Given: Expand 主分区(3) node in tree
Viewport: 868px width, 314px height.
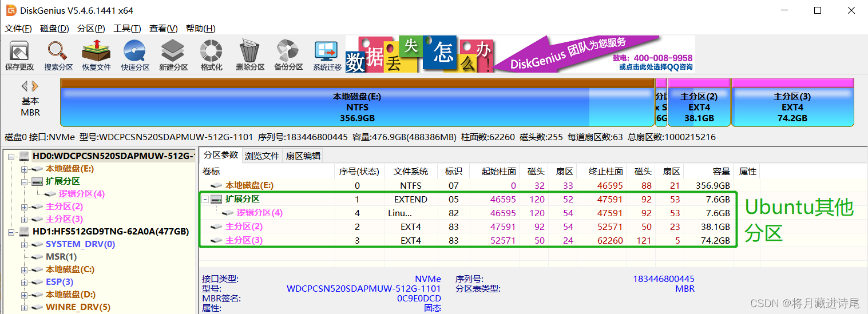Looking at the screenshot, I should tap(24, 219).
